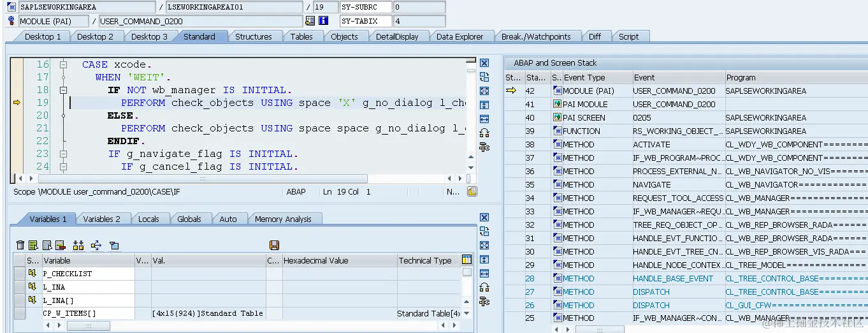This screenshot has width=868, height=333.
Task: Open the Break./Watchpoints tab
Action: 536,36
